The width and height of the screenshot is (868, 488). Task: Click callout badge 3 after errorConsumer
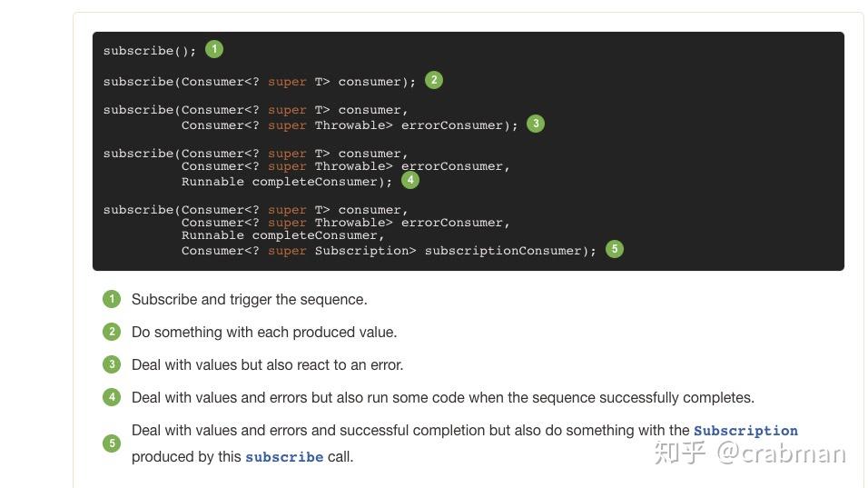pyautogui.click(x=536, y=124)
